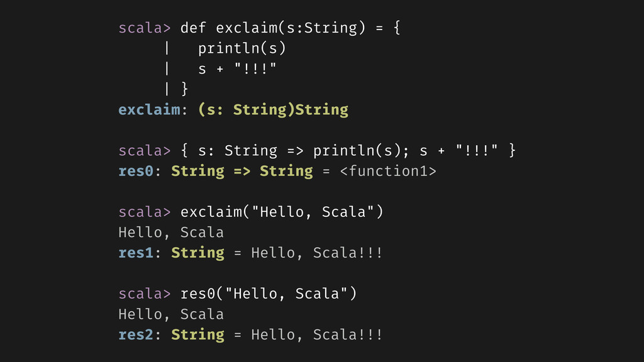The width and height of the screenshot is (644, 362).
Task: Click the closing brace of the exclaim definition
Action: pos(184,89)
